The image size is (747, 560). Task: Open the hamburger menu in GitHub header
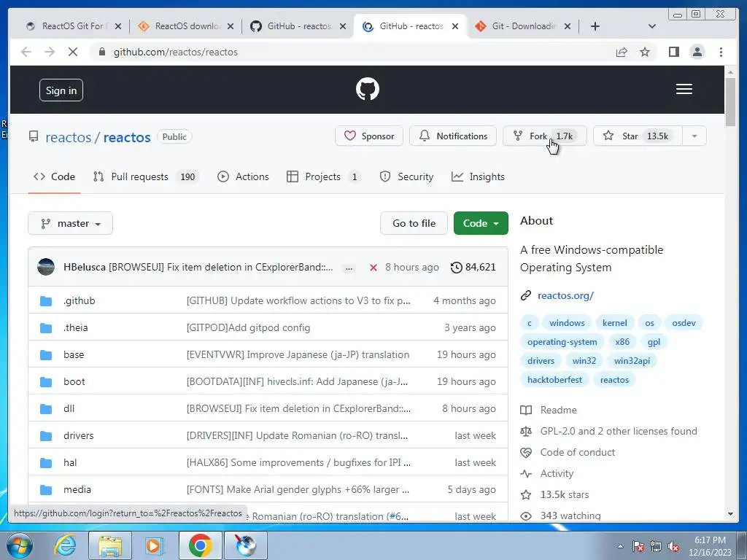(x=684, y=89)
